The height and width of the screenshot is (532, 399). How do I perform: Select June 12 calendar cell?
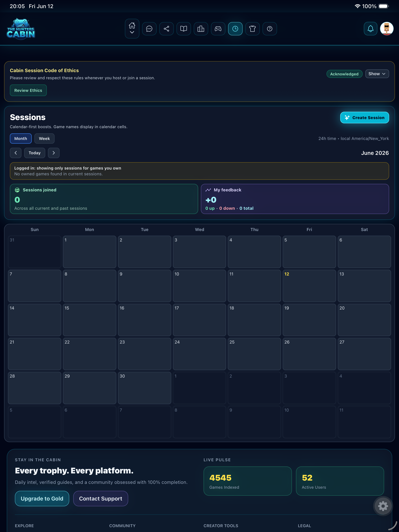click(x=309, y=286)
